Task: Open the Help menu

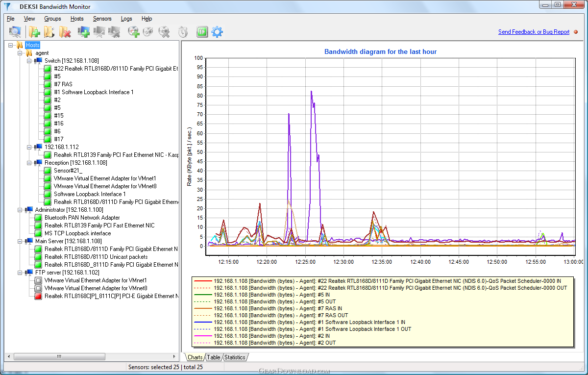Action: pos(147,19)
